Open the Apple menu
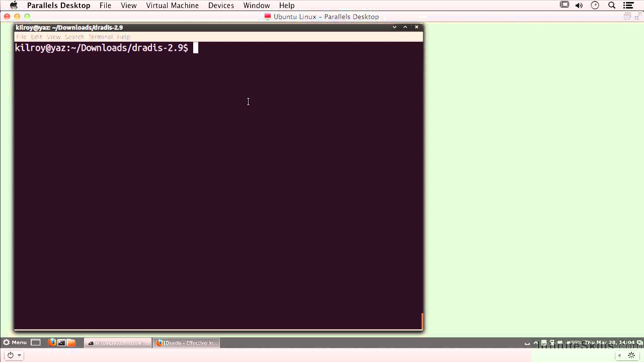Viewport: 644px width, 362px height. 14,6
